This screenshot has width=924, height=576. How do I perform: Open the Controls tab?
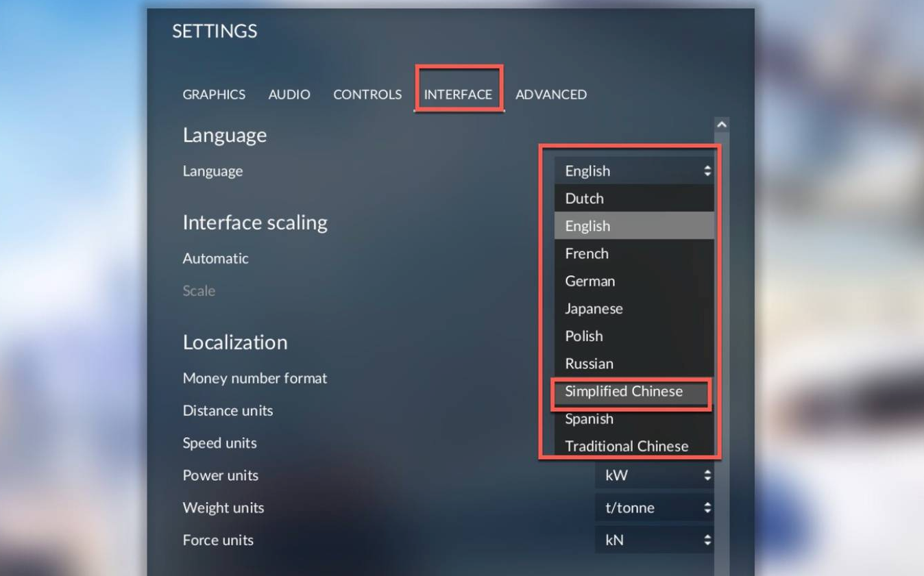367,95
